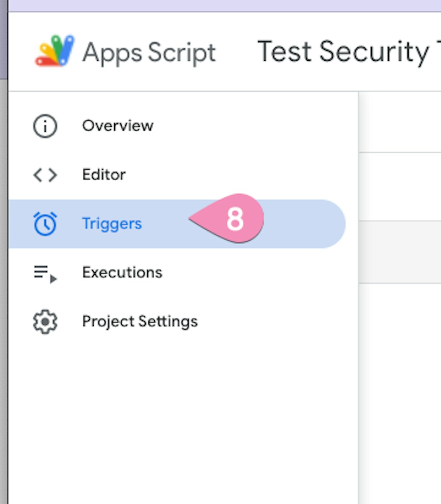The width and height of the screenshot is (441, 504).
Task: Click white content area beside Overview
Action: tap(401, 122)
